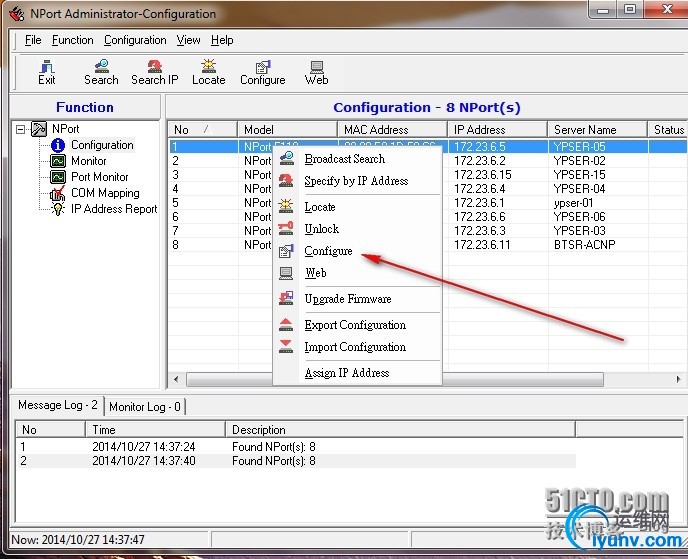Sort by the Model column header
This screenshot has width=688, height=559.
pyautogui.click(x=287, y=129)
